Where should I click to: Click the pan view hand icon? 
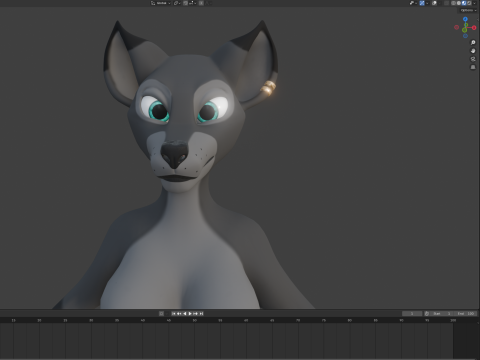coord(473,51)
